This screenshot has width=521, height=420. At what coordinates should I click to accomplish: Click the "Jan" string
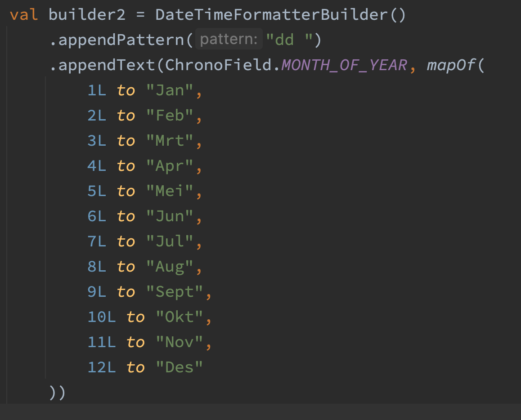[x=170, y=90]
